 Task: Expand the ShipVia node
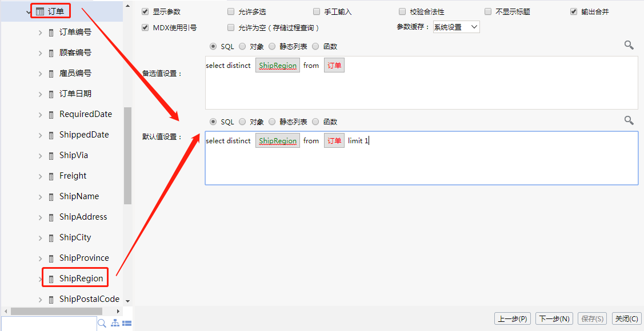40,155
